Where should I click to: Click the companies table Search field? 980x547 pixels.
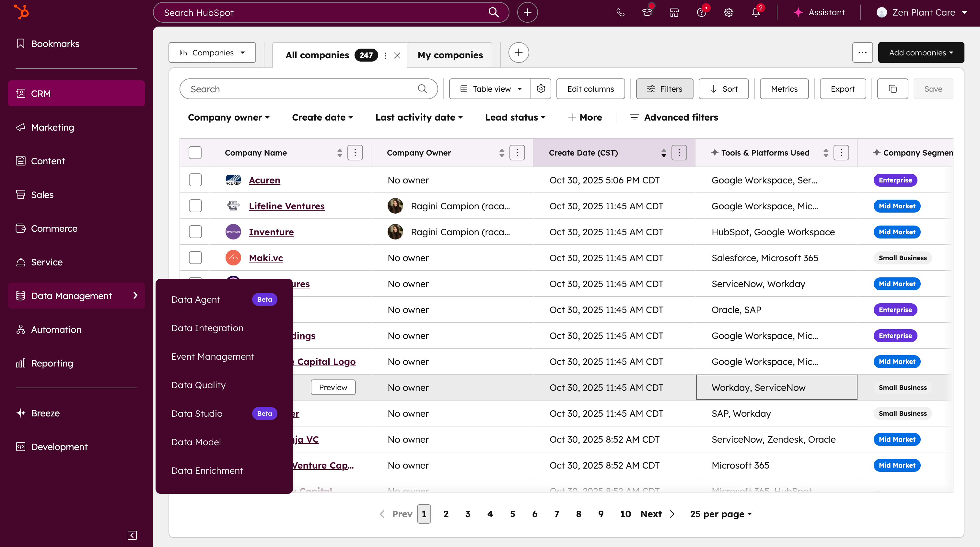click(x=309, y=89)
